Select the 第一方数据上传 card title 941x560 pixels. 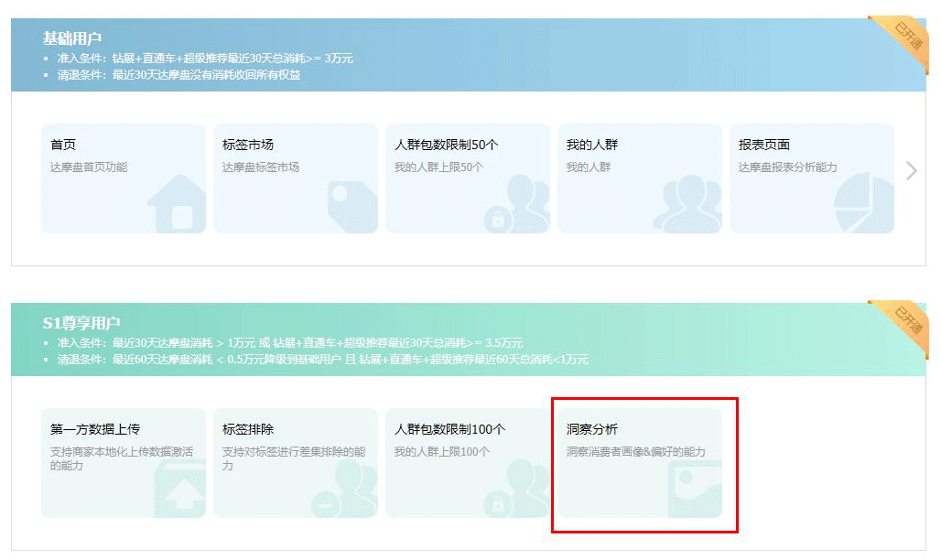click(95, 429)
